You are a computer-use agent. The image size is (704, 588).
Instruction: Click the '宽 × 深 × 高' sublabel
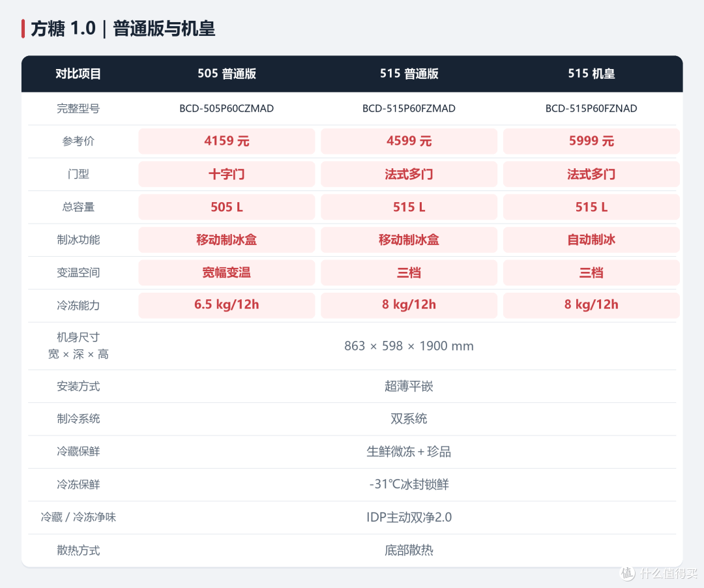coord(78,354)
